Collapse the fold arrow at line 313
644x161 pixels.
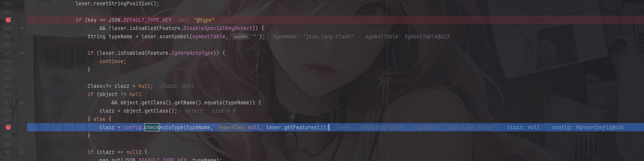tap(22, 102)
